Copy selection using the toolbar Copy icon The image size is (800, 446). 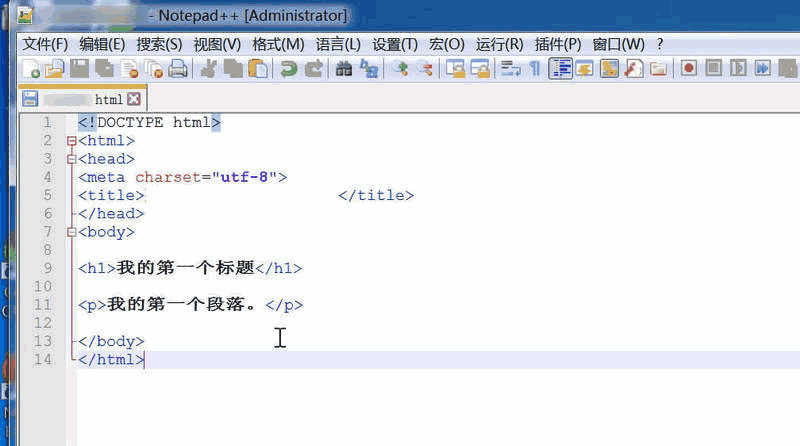(234, 68)
